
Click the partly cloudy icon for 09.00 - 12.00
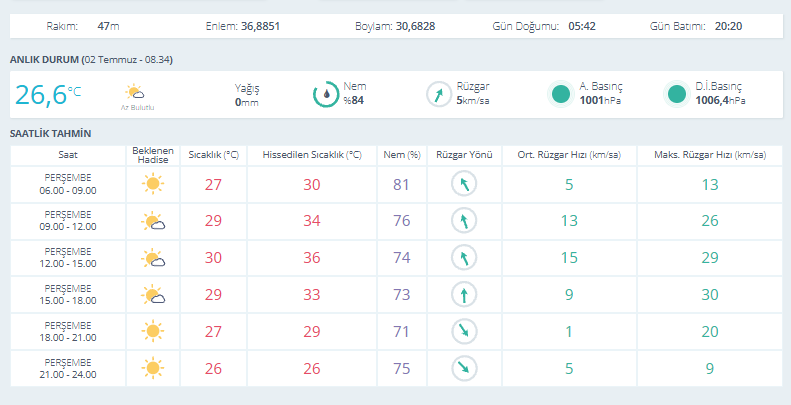(x=153, y=221)
